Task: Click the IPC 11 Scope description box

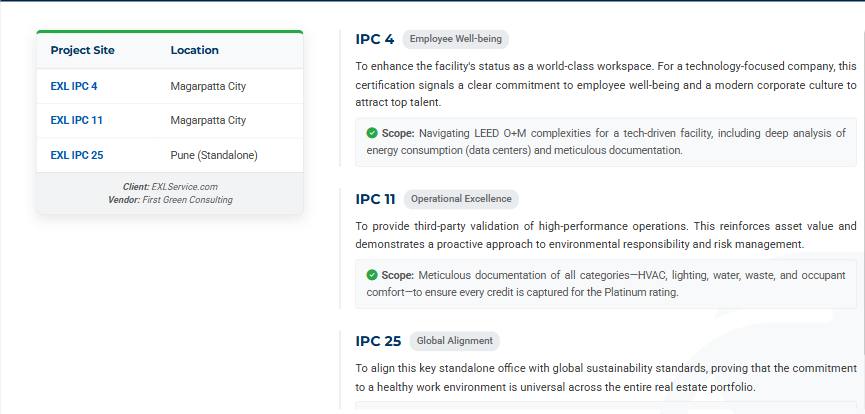Action: (606, 284)
